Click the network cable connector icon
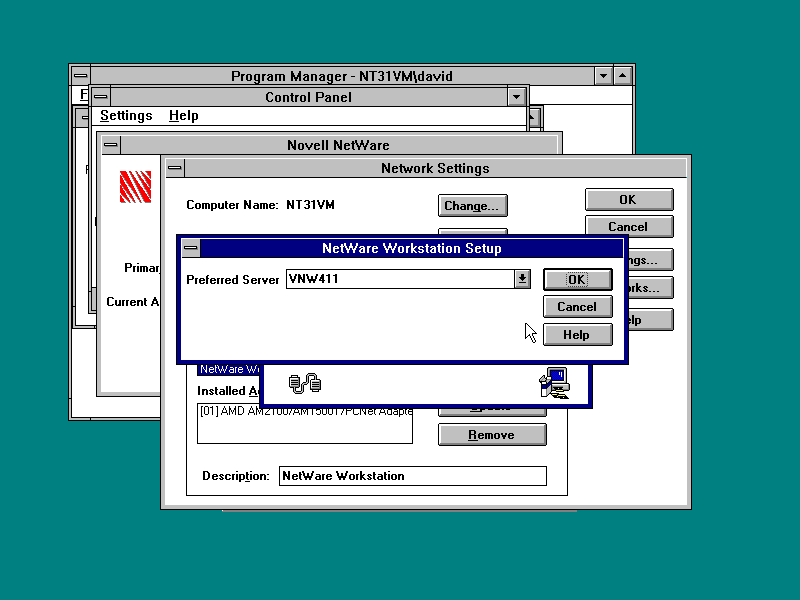This screenshot has height=600, width=800. 305,383
